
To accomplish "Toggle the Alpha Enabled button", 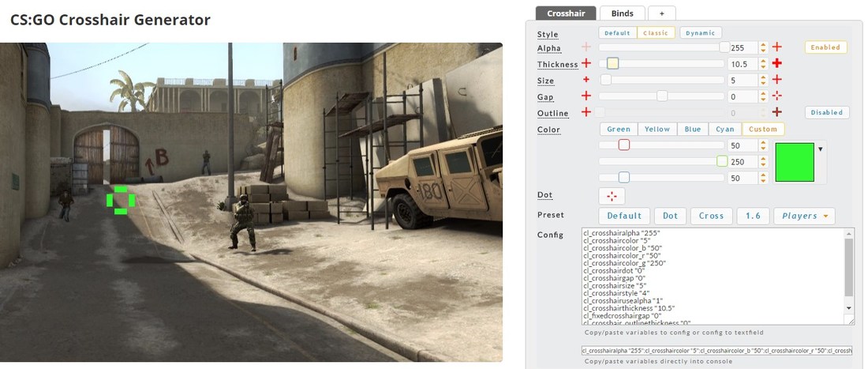I will (x=825, y=47).
